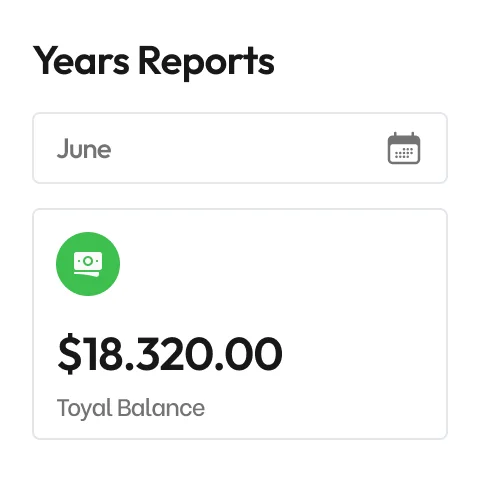
Task: Click the word Reports in the title
Action: pyautogui.click(x=206, y=62)
